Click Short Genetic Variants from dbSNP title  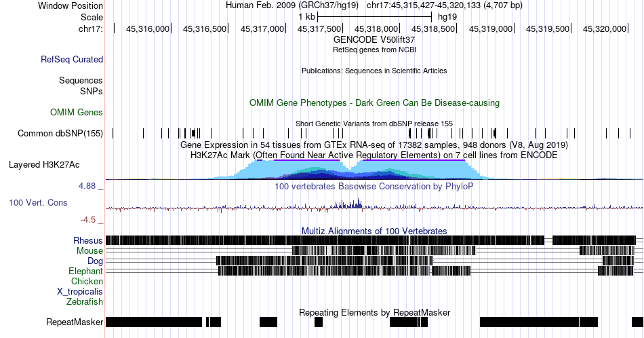[x=374, y=124]
